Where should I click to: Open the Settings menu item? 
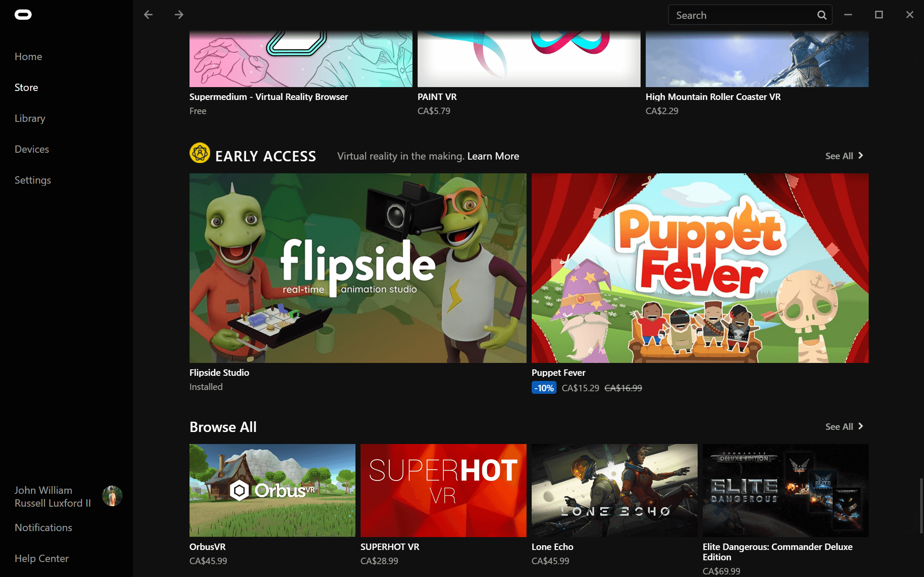coord(33,180)
